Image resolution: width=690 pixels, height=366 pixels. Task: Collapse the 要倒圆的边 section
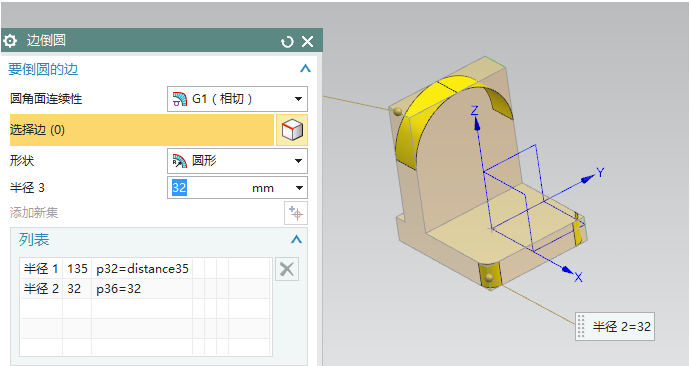tap(305, 69)
